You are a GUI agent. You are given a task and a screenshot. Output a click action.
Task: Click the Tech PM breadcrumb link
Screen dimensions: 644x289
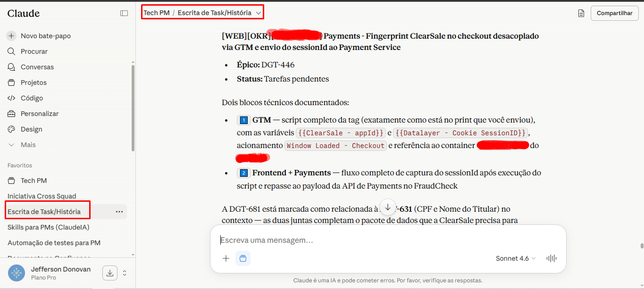pyautogui.click(x=157, y=13)
